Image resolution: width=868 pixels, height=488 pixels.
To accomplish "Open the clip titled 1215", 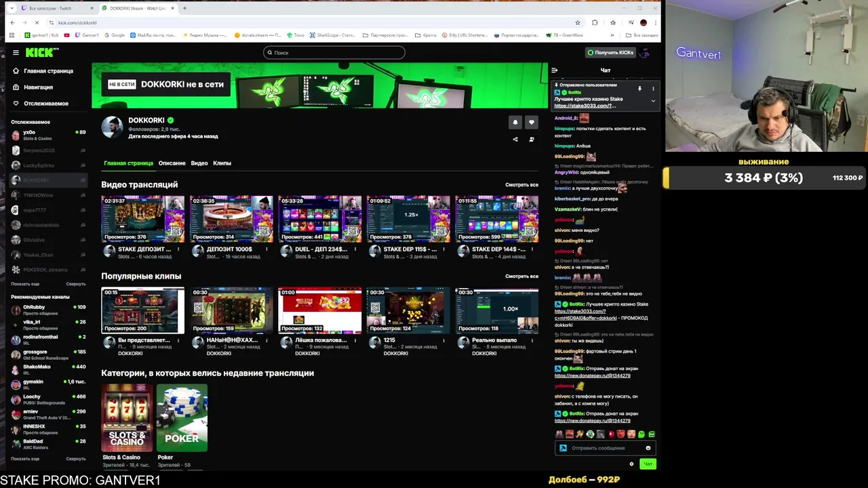I will [408, 310].
